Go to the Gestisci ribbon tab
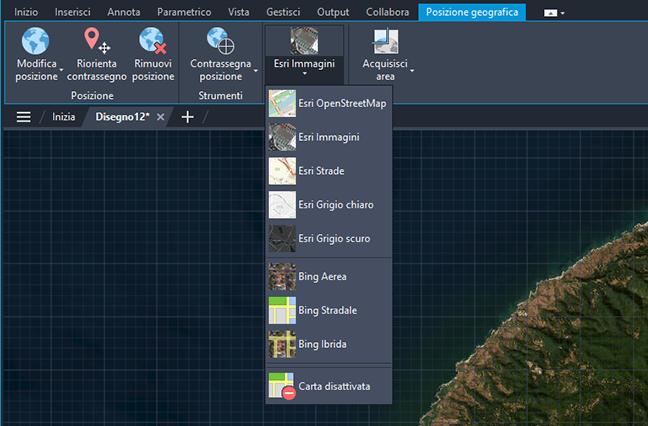 (283, 12)
